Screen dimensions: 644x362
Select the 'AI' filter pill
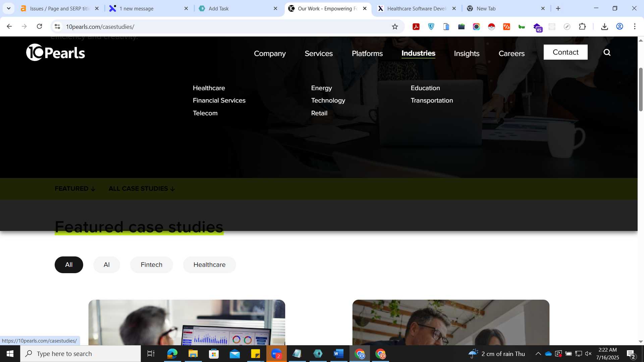107,265
